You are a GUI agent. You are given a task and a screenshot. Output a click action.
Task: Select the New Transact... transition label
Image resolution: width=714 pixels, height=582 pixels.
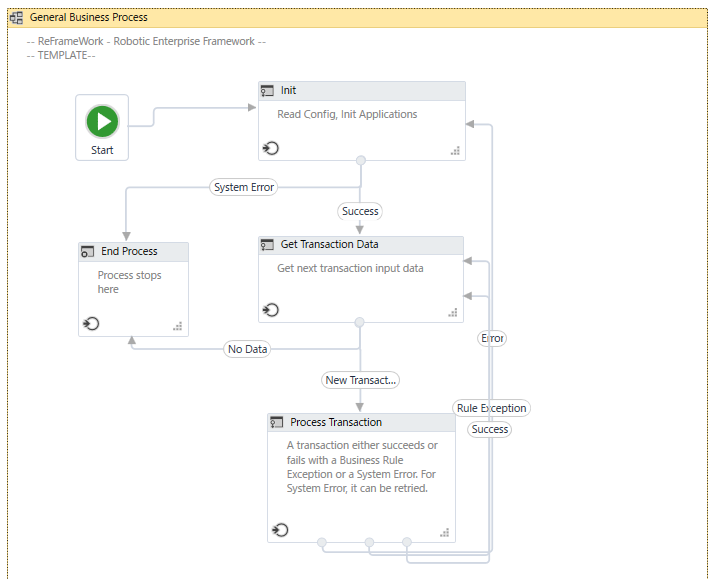point(360,380)
